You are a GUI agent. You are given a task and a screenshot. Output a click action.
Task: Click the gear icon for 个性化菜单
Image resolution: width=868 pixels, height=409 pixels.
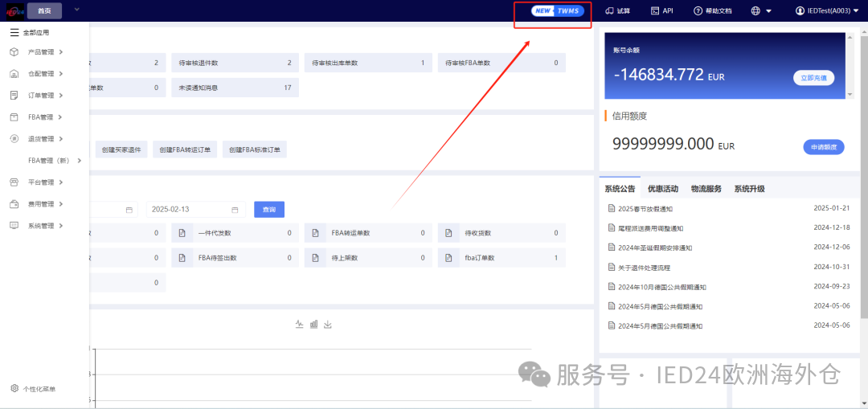click(x=15, y=388)
